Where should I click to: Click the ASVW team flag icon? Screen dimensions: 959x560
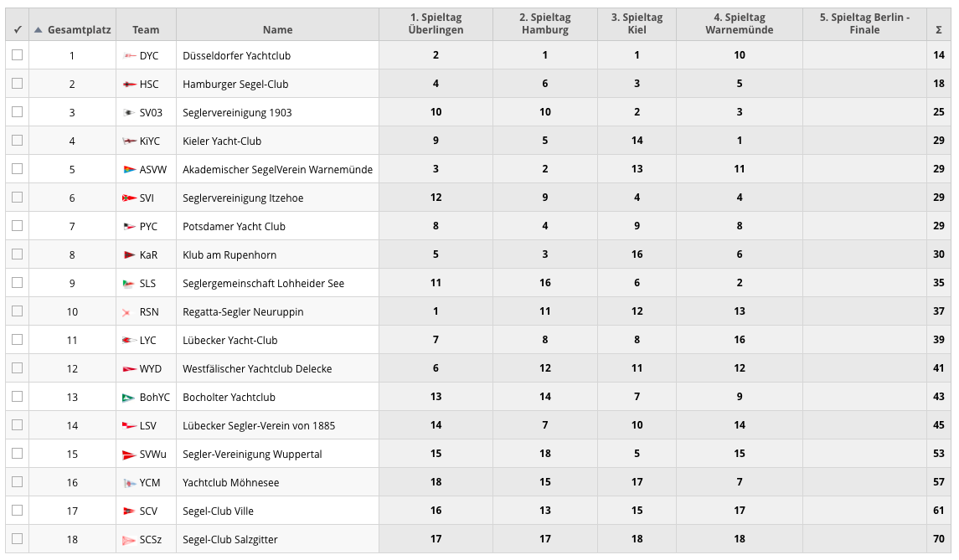click(129, 170)
